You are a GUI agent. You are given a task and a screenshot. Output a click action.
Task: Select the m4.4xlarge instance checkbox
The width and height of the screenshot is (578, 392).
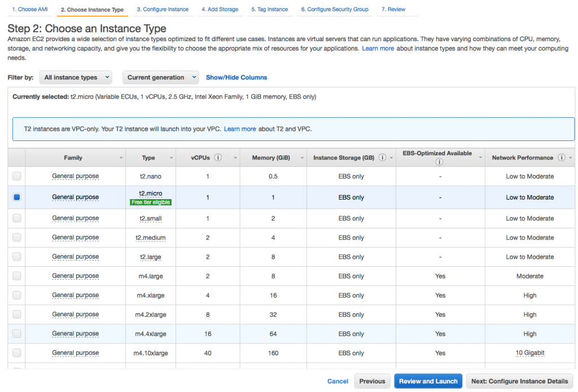16,333
